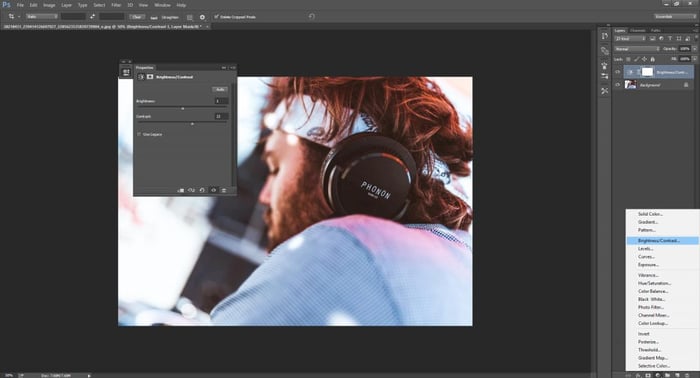700x378 pixels.
Task: Click the Contrast value field
Action: [221, 116]
